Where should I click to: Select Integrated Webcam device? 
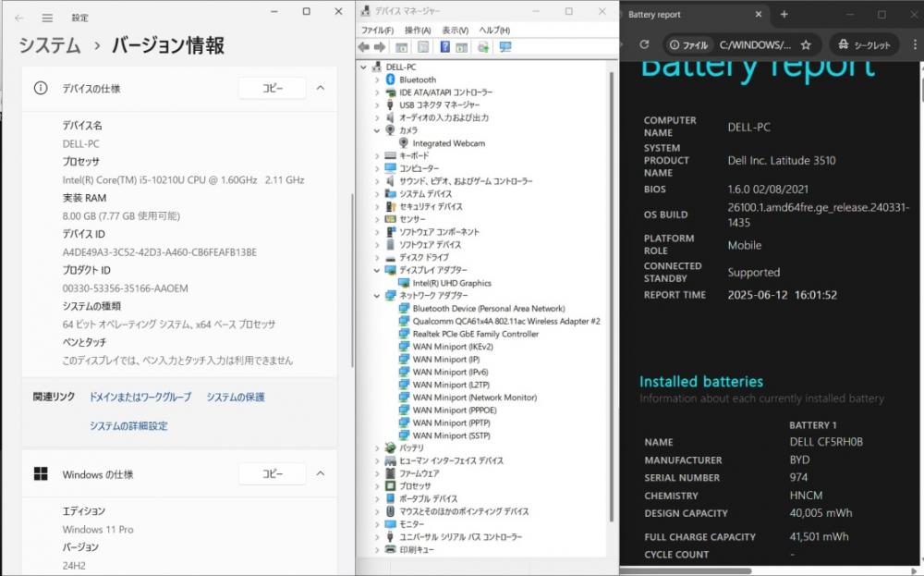click(448, 143)
